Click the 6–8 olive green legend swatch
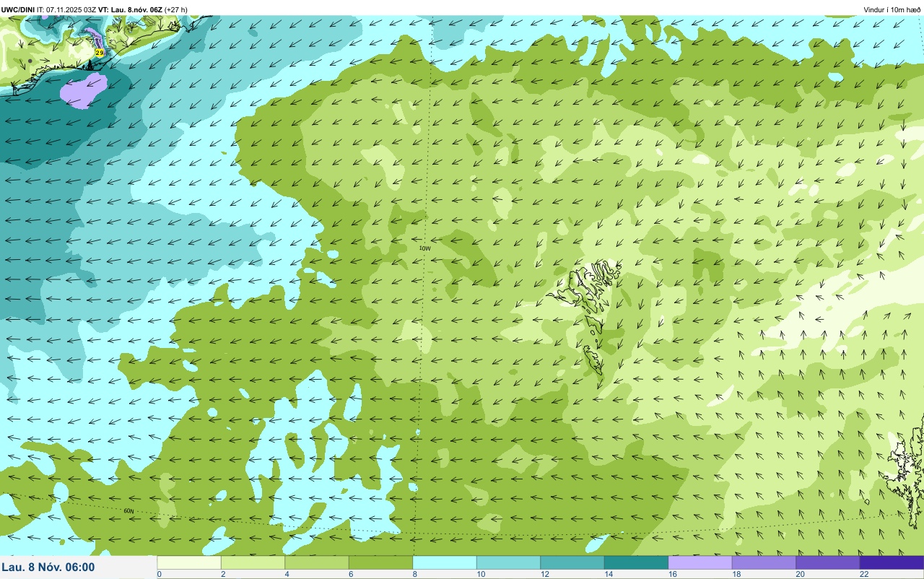Screen dimensions: 924x579 click(x=380, y=562)
